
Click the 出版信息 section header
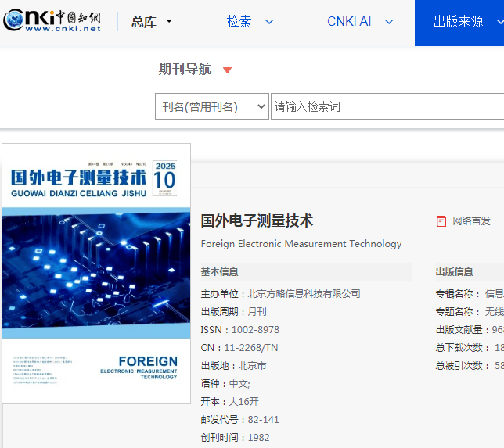point(455,272)
